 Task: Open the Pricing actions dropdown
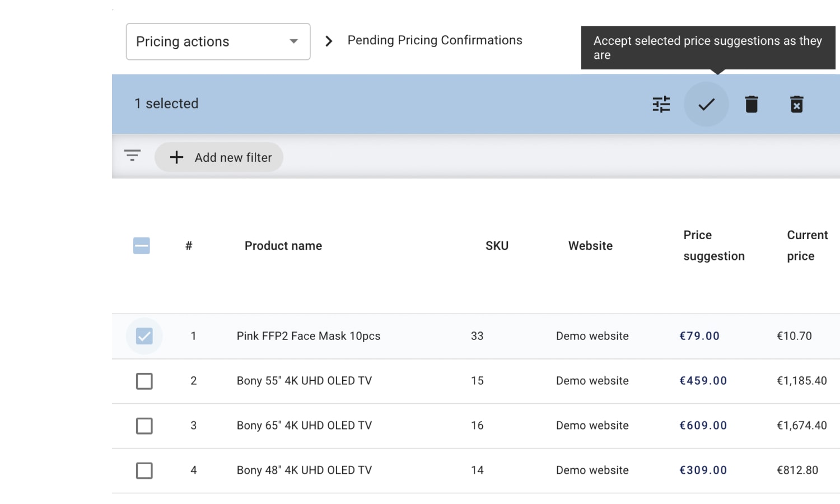pyautogui.click(x=218, y=41)
